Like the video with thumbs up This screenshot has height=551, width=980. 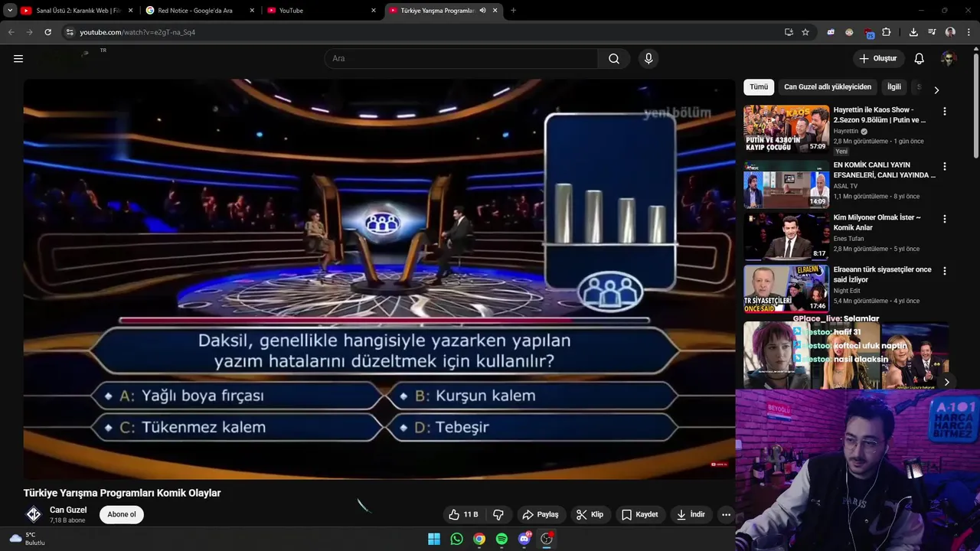pyautogui.click(x=463, y=514)
